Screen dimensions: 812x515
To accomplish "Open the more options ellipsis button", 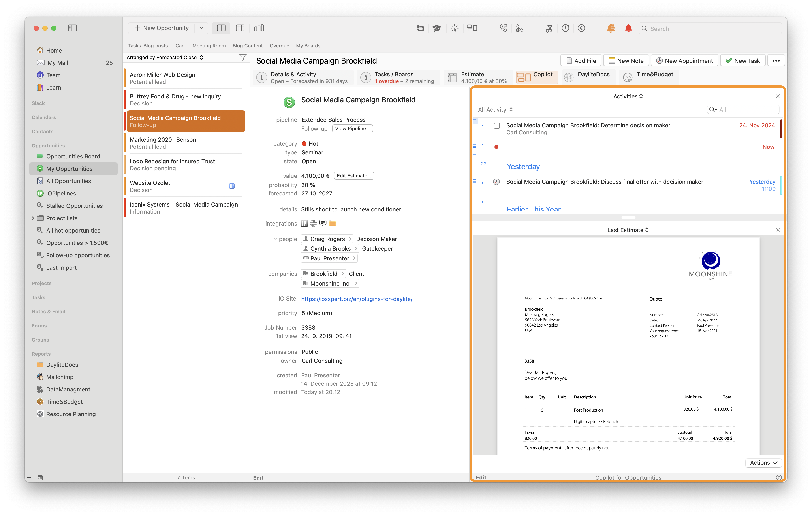I will (776, 61).
